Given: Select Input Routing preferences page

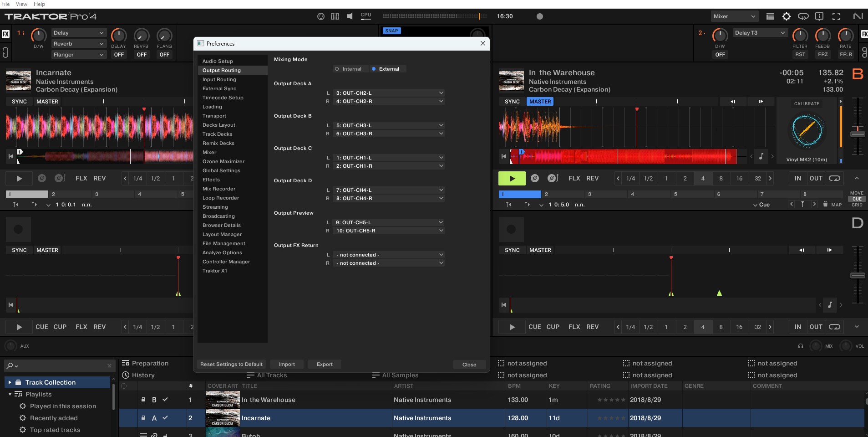Looking at the screenshot, I should (233, 79).
